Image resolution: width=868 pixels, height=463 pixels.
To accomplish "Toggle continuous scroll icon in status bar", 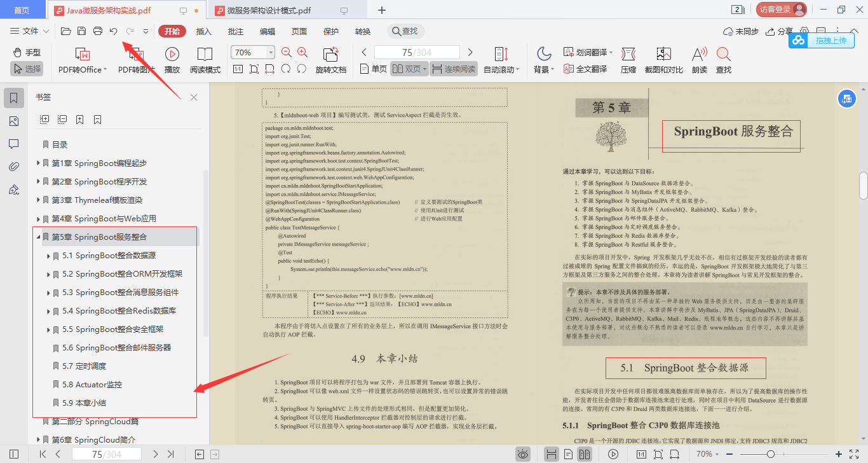I will (x=552, y=454).
